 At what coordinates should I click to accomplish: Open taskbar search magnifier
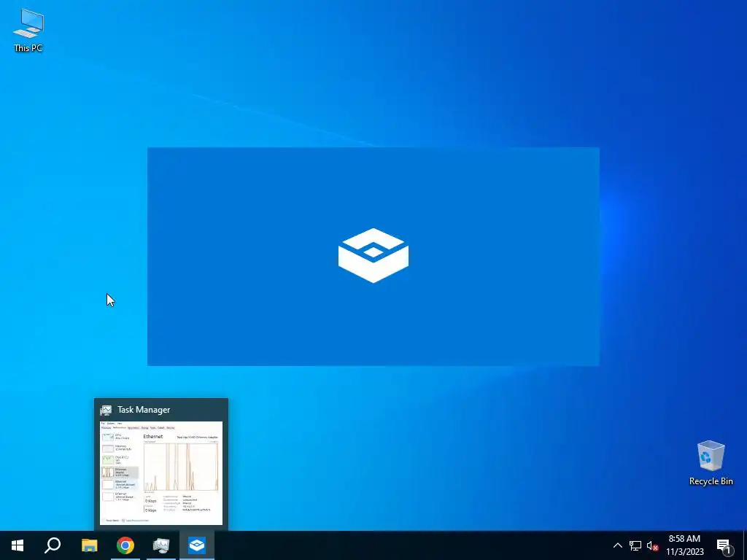pos(53,545)
